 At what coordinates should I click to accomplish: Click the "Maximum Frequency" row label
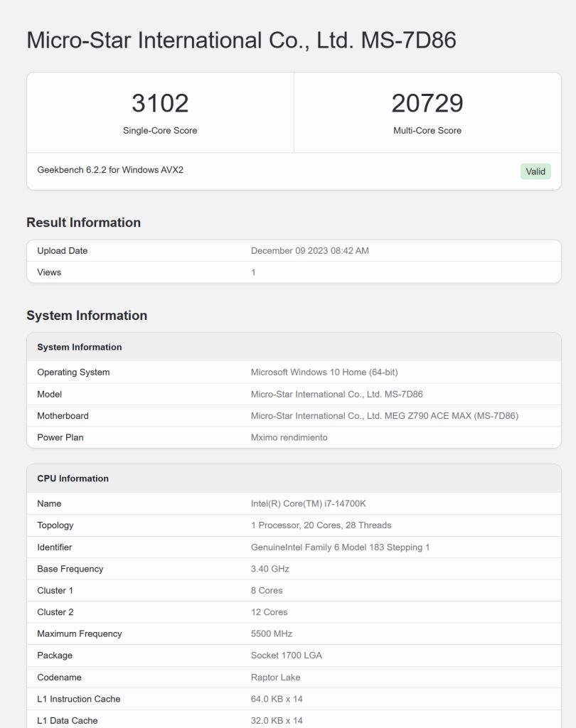pos(80,633)
